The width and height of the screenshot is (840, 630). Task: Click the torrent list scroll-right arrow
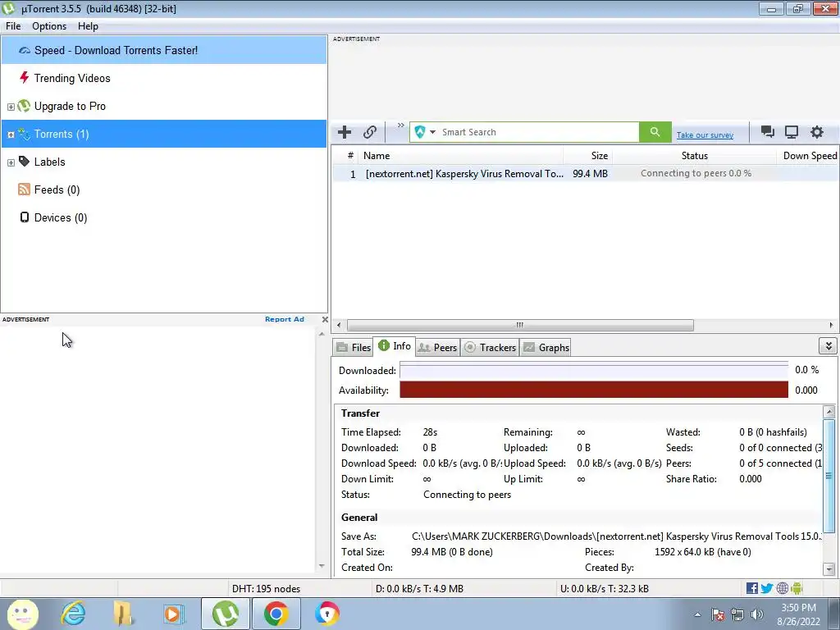pos(831,325)
